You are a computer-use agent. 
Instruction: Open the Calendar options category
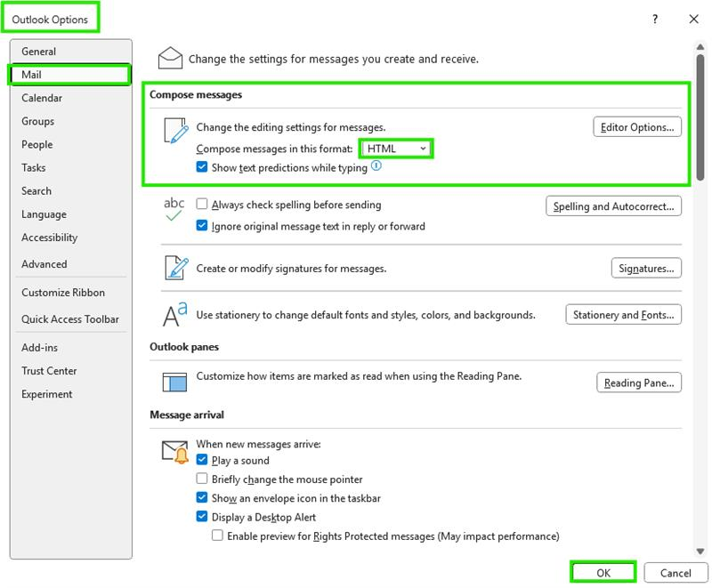[70, 98]
